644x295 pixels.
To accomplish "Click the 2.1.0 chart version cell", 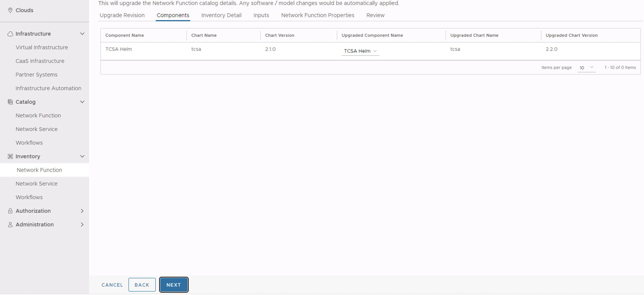I will coord(270,49).
